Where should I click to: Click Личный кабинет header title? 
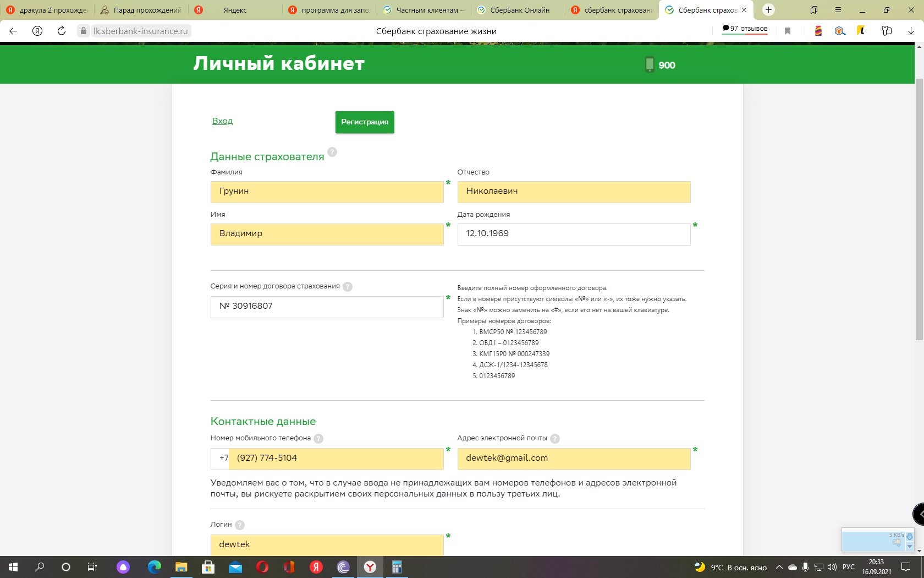coord(279,64)
